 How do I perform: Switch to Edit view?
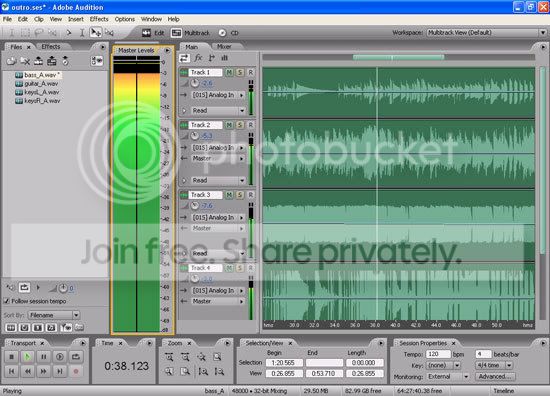[153, 33]
